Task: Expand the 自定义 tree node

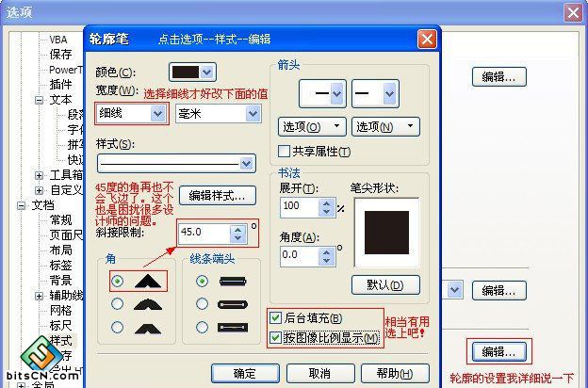Action: 39,190
